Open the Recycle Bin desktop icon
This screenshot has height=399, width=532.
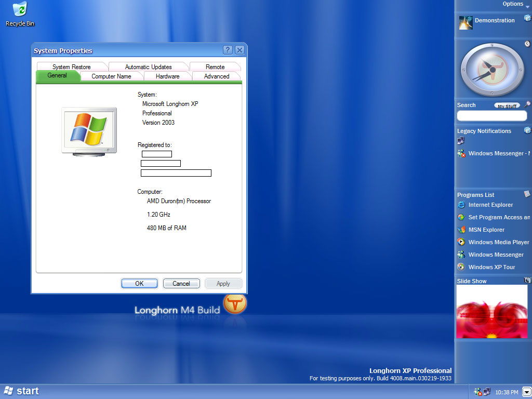[x=20, y=14]
